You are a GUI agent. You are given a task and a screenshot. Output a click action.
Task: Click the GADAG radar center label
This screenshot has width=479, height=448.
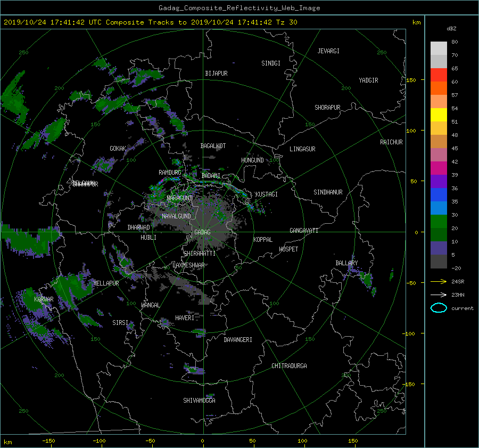coord(203,232)
